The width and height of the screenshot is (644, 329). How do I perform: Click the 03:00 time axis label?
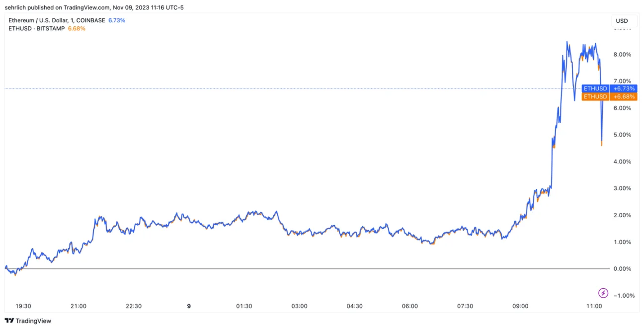click(x=299, y=306)
